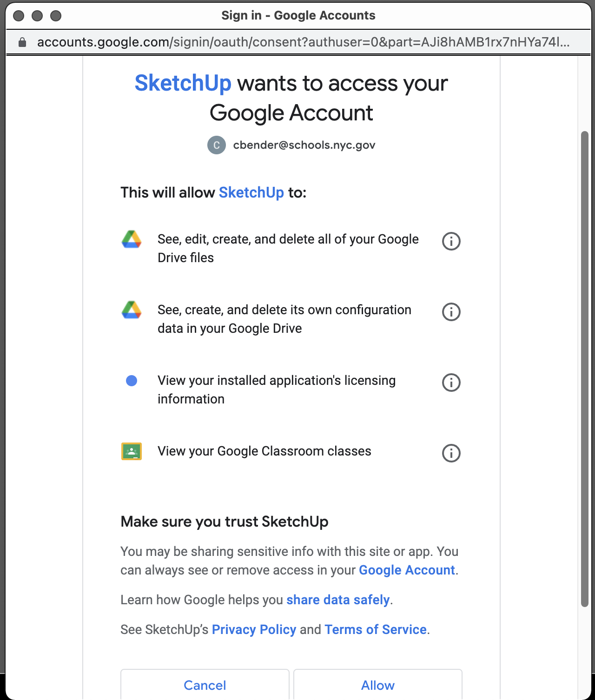Show details for licensing information permission
This screenshot has height=700, width=595.
pos(451,383)
